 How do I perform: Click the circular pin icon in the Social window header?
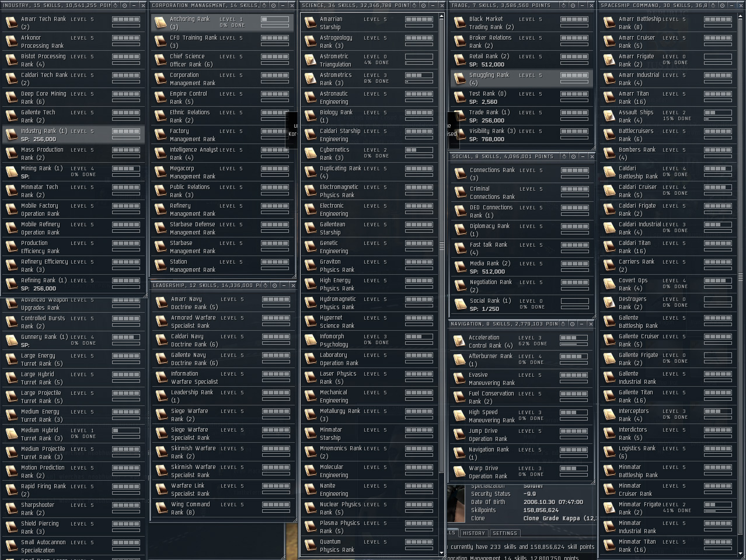pos(573,156)
